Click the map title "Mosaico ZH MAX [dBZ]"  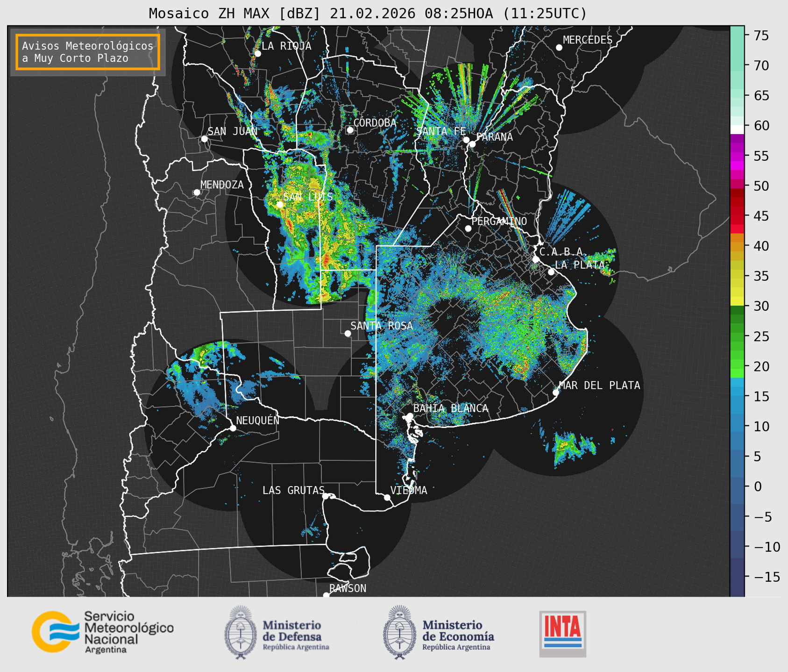click(234, 14)
